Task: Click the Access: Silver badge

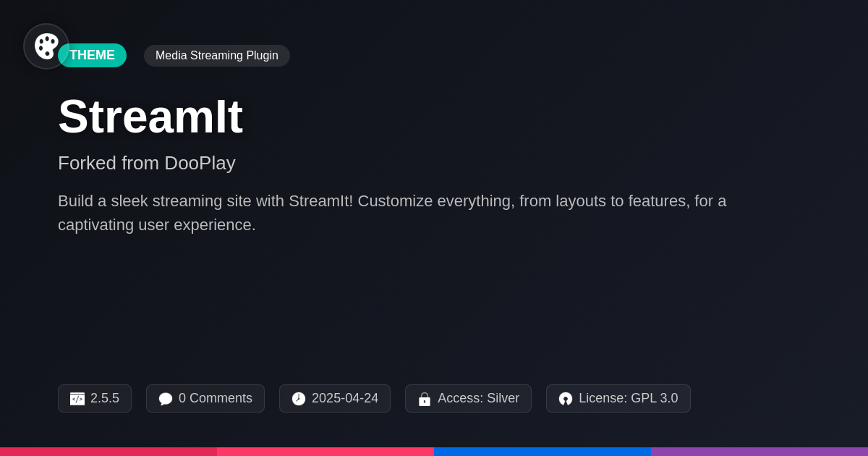Action: [468, 399]
